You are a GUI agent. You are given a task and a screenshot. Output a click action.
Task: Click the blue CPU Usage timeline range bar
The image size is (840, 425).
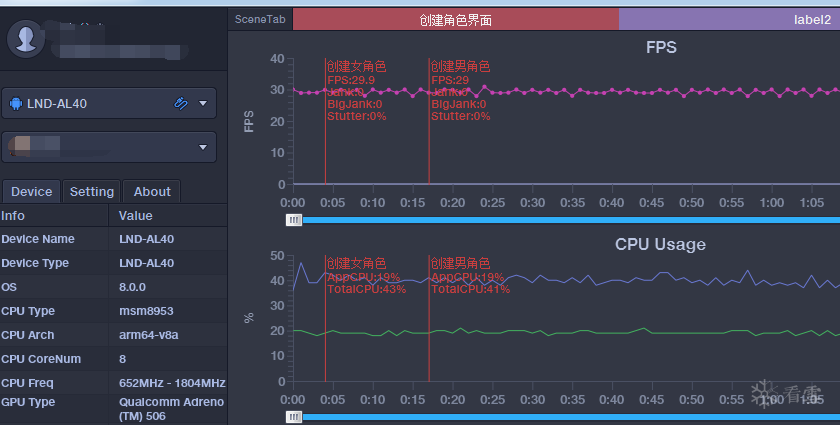click(x=571, y=416)
